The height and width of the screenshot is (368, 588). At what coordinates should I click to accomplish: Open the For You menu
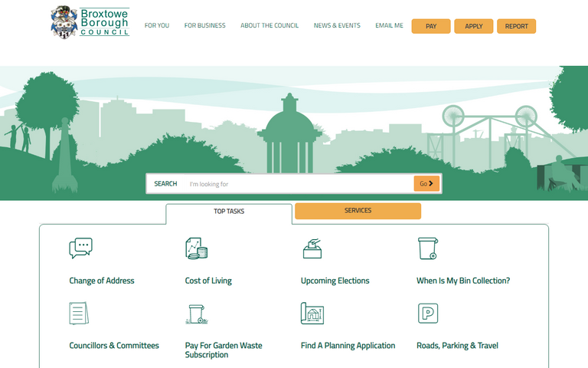[x=157, y=26]
